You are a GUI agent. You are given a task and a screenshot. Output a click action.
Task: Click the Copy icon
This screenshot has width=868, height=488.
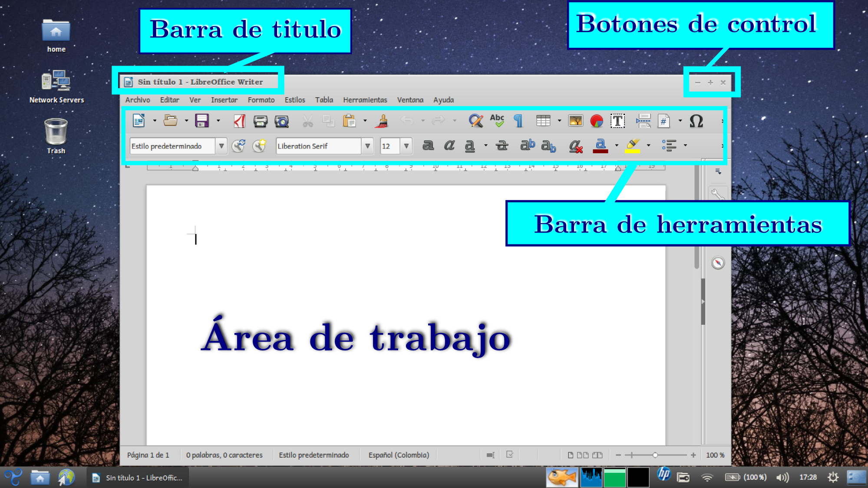coord(328,121)
